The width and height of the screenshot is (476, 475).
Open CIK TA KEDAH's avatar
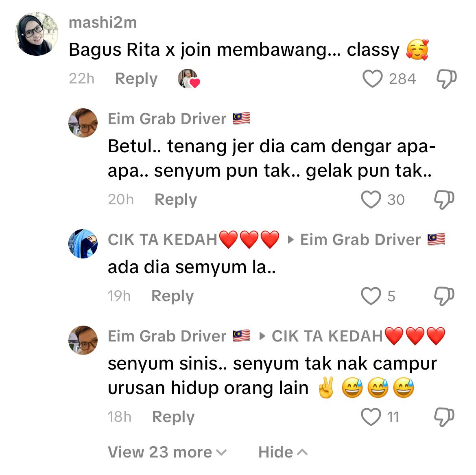(83, 244)
